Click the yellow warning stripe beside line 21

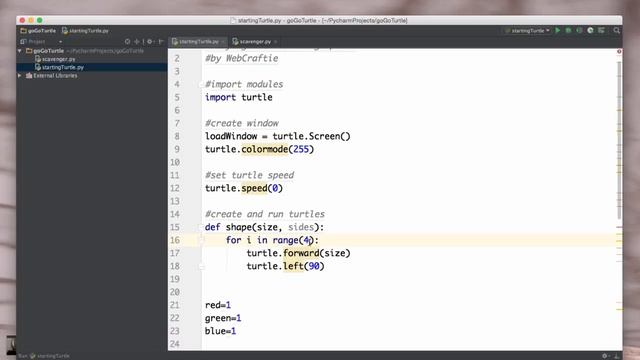coord(619,309)
